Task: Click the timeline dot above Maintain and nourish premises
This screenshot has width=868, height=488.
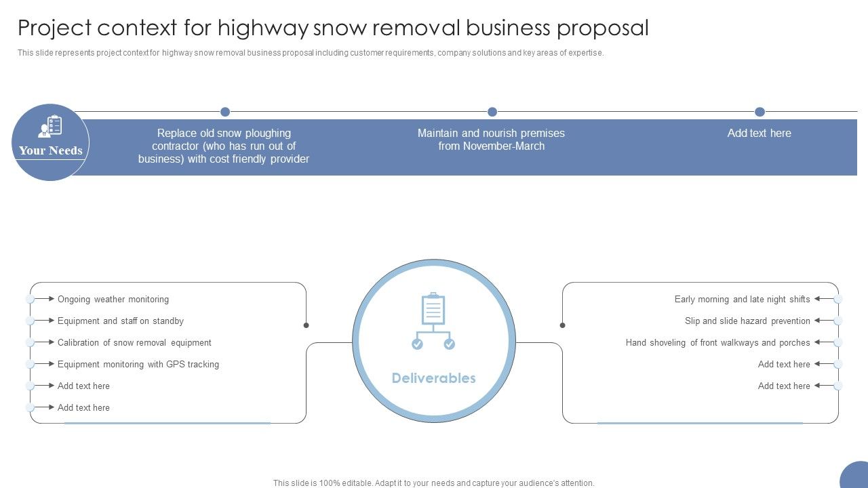Action: [492, 112]
